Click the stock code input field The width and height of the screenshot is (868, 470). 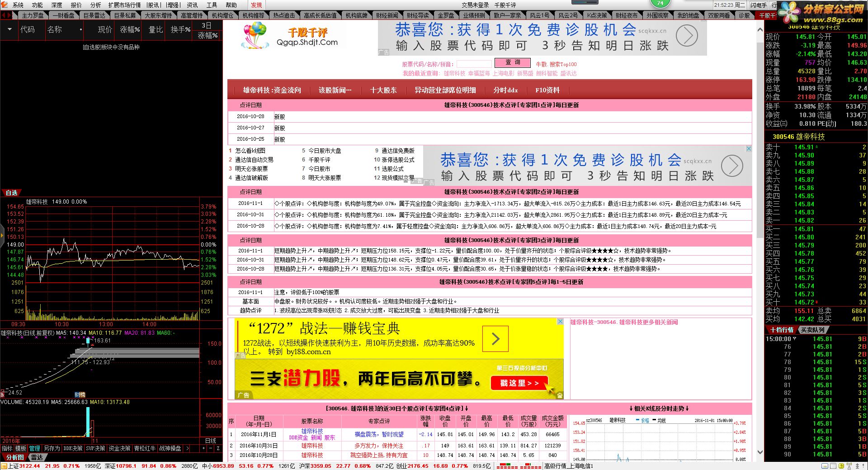click(x=474, y=64)
